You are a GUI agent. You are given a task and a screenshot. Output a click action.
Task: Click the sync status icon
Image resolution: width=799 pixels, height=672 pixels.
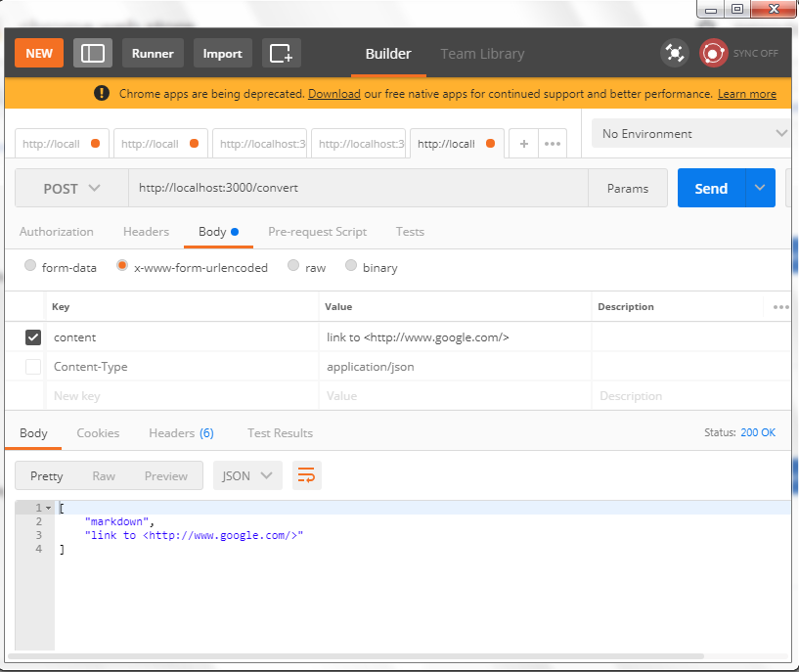(x=713, y=53)
